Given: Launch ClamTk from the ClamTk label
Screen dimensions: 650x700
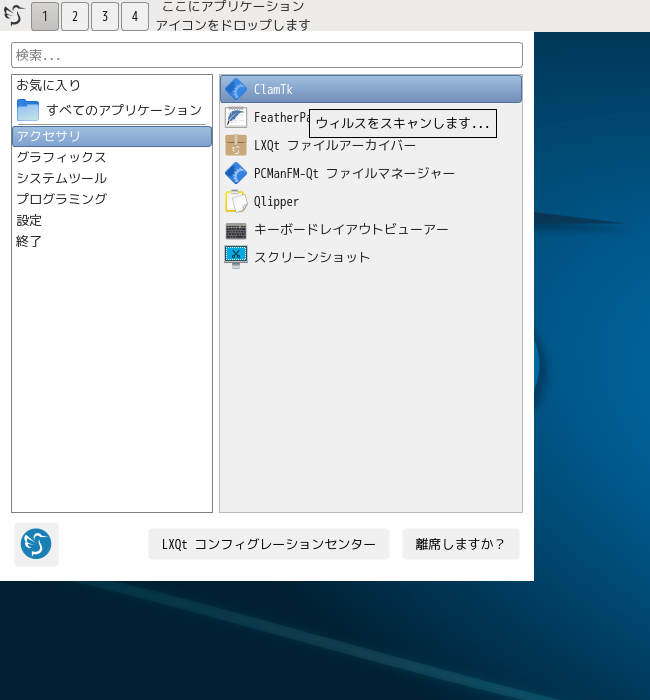Looking at the screenshot, I should 273,89.
